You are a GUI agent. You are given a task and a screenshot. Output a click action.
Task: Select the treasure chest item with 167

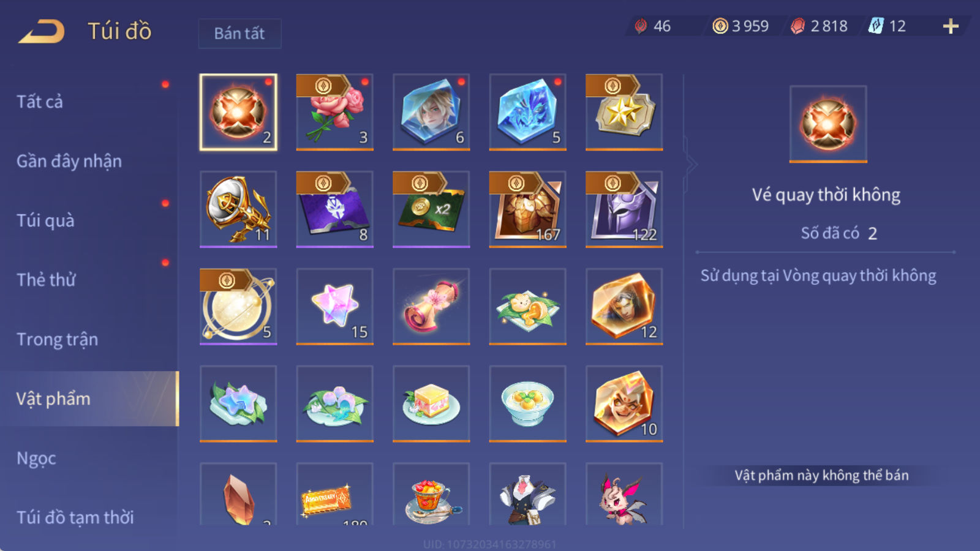pos(527,209)
